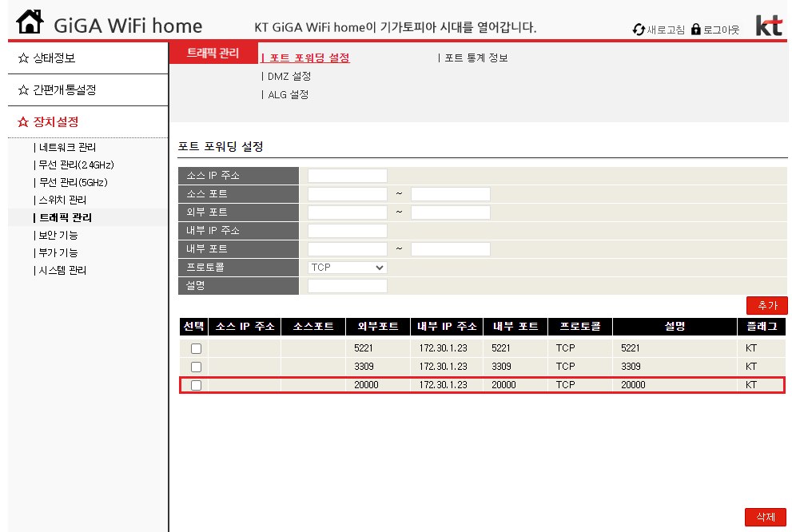
Task: Click the star icon beside 간편개통설정
Action: pos(23,90)
